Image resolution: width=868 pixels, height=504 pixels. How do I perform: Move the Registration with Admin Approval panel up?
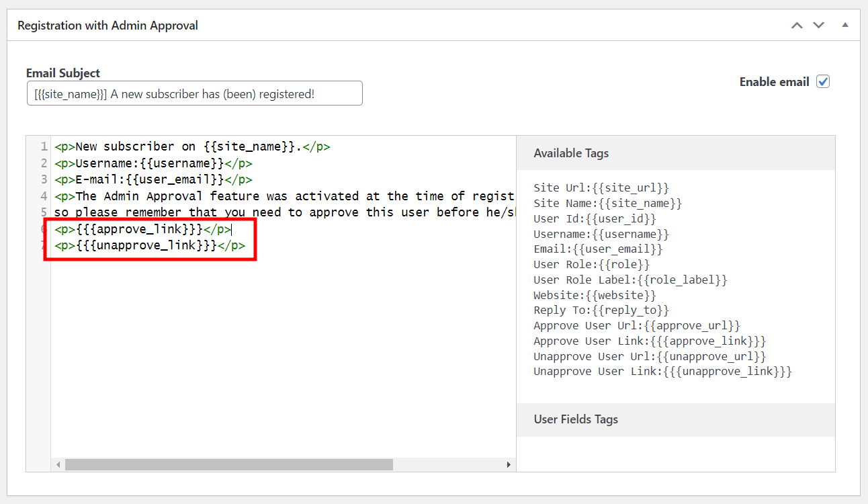[x=797, y=26]
